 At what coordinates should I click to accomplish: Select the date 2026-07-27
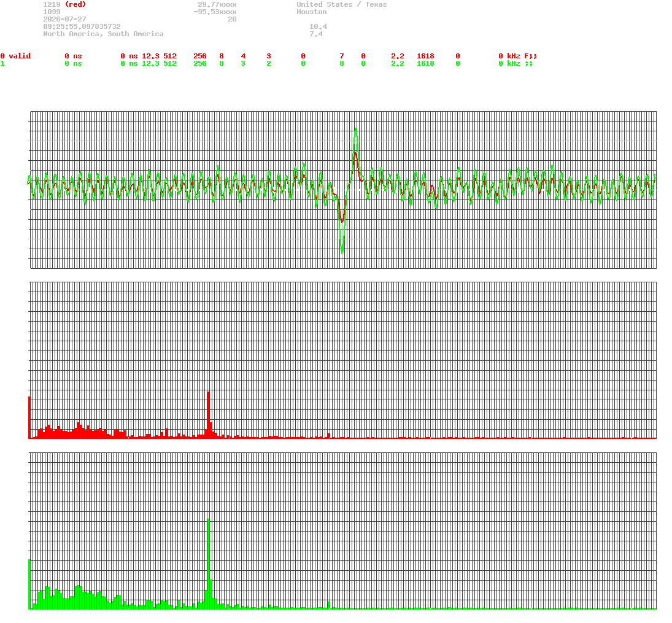pyautogui.click(x=64, y=19)
